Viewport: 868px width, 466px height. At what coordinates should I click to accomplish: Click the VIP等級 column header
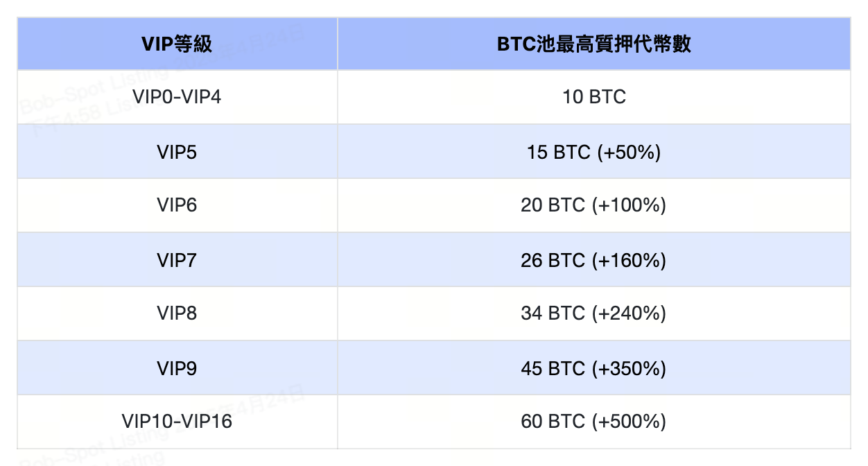coord(177,44)
